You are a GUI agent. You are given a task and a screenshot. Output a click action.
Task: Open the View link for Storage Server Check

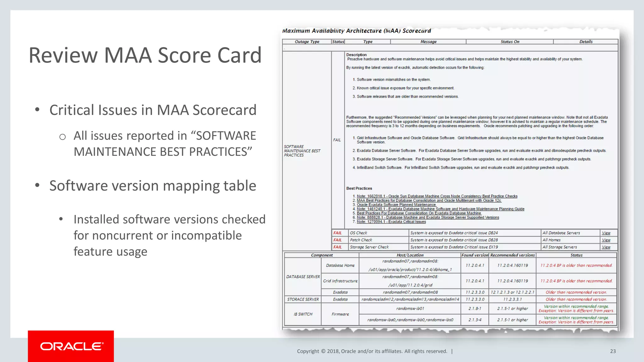pos(606,247)
